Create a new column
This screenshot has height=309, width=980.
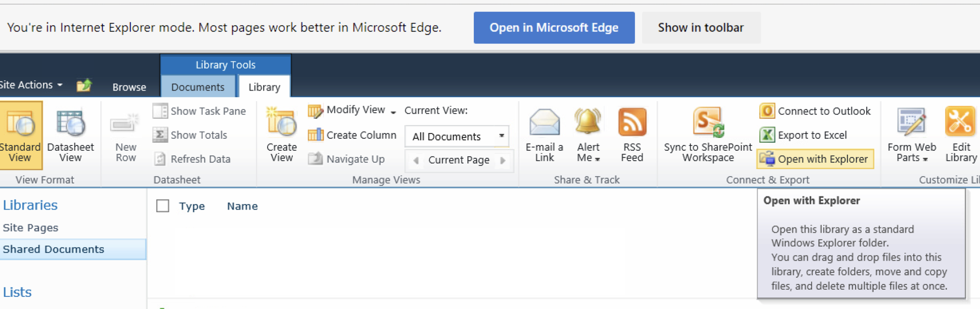352,135
